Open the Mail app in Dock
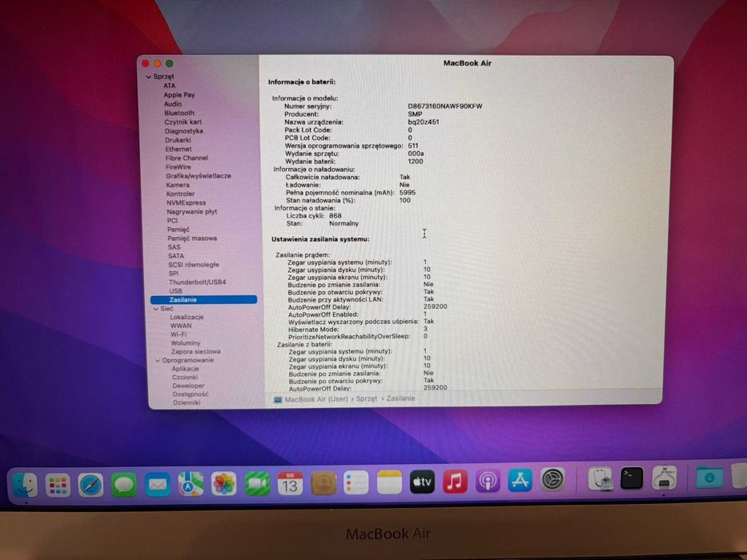This screenshot has height=560, width=747. [157, 485]
